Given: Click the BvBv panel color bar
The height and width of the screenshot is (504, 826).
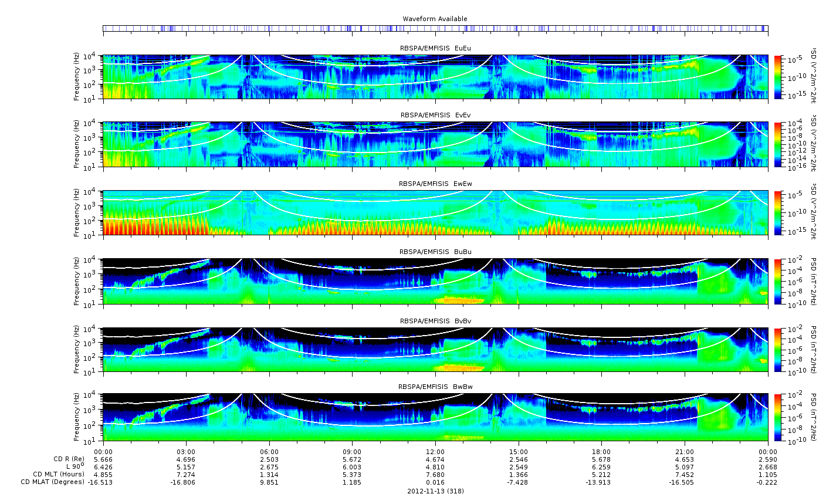Looking at the screenshot, I should point(778,350).
